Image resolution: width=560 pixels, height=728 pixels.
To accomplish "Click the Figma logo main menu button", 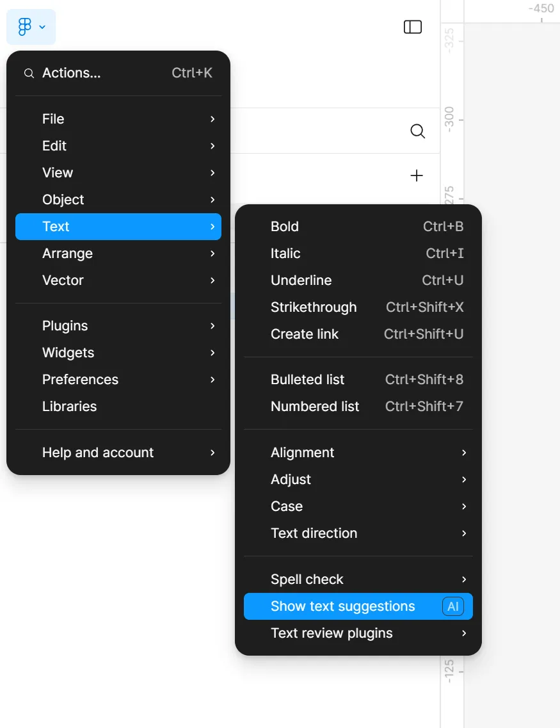I will point(31,27).
